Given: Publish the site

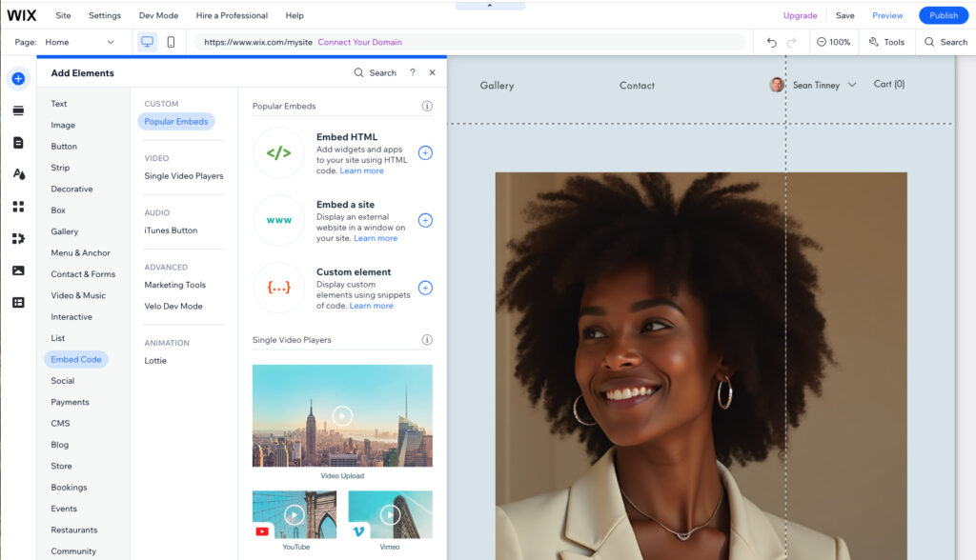Looking at the screenshot, I should click(943, 15).
